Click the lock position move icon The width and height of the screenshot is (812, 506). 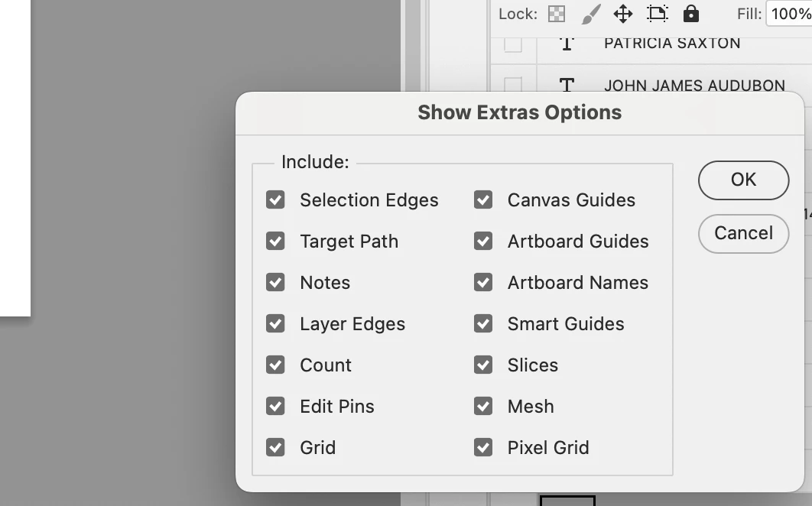click(623, 14)
